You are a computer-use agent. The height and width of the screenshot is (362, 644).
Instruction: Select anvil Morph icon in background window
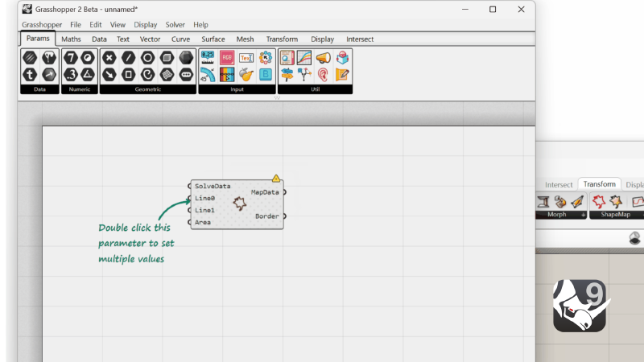(x=543, y=202)
